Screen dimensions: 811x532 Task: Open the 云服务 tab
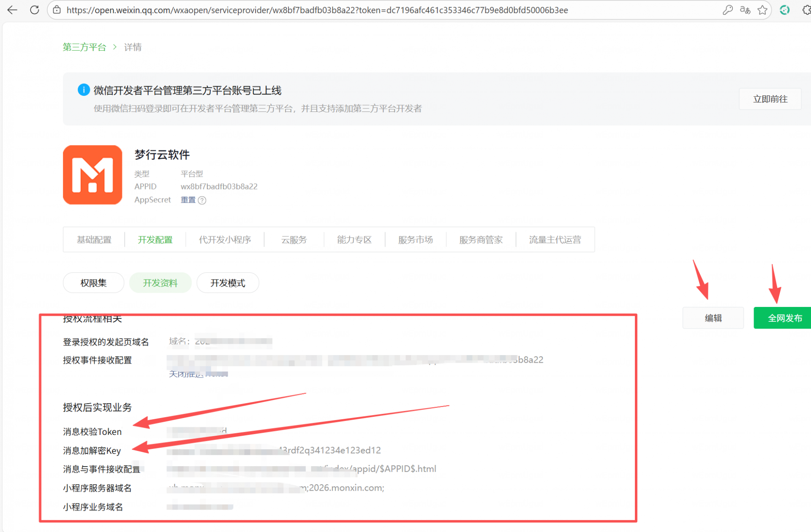294,240
